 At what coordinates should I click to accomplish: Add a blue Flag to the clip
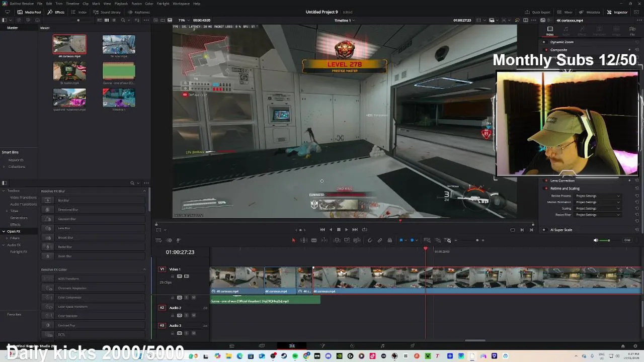pos(401,240)
